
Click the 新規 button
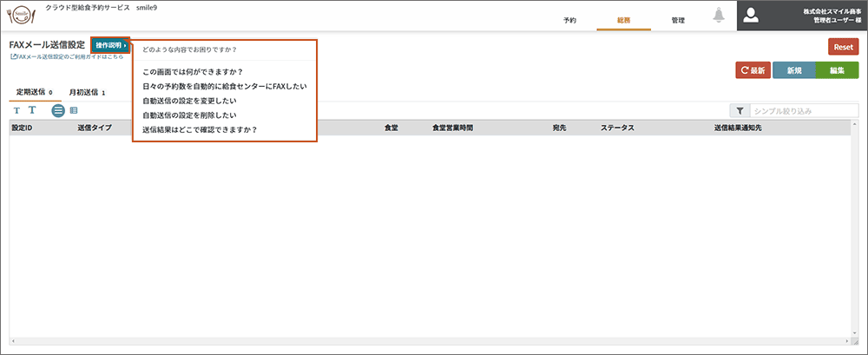(794, 70)
